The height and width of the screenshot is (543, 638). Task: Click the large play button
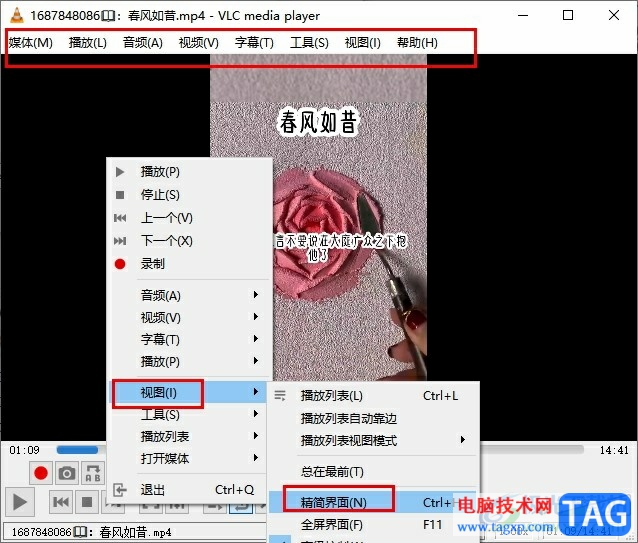pos(19,502)
